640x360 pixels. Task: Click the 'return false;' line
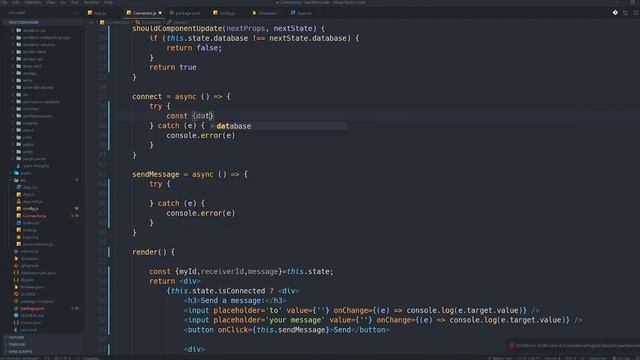click(x=194, y=48)
